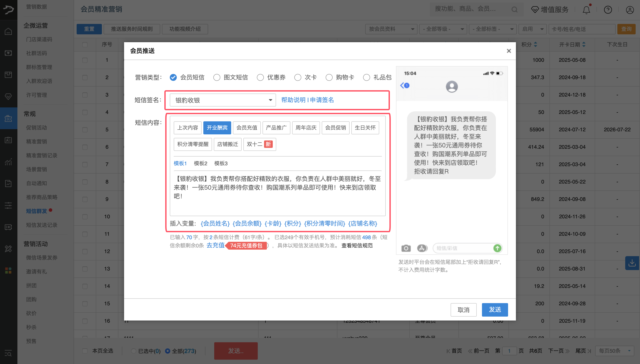Click the help question-mark icon at top right
The width and height of the screenshot is (640, 364).
point(608,10)
